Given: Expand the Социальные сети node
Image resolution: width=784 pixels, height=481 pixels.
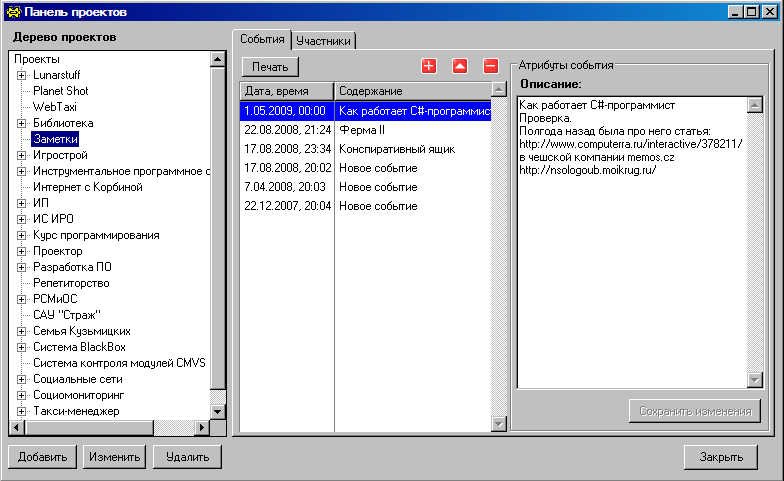Looking at the screenshot, I should (x=22, y=379).
